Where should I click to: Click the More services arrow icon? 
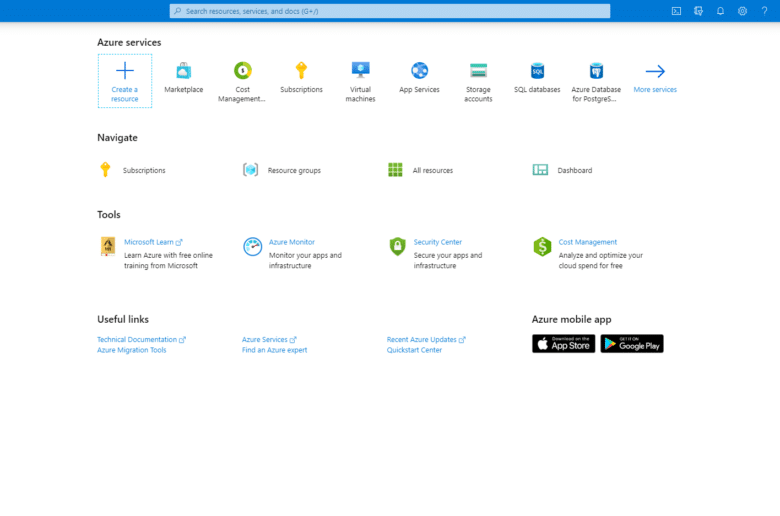(655, 71)
